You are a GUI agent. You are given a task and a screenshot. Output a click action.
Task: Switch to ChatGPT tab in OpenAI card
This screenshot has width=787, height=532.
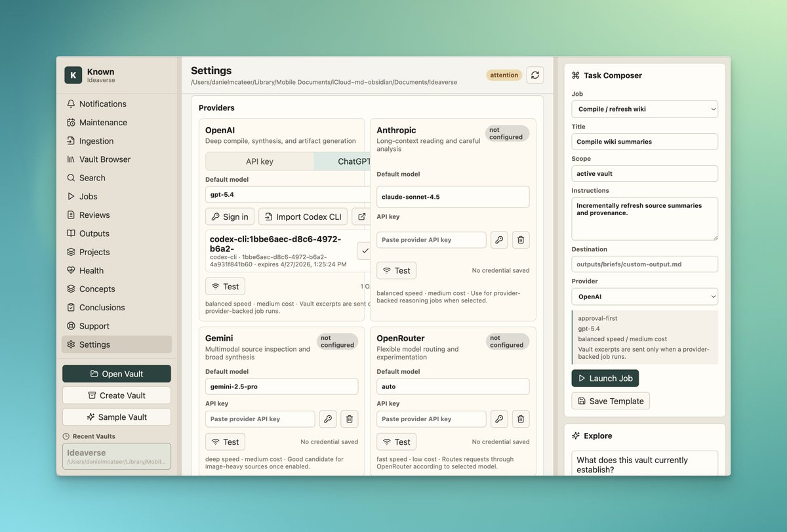point(343,161)
